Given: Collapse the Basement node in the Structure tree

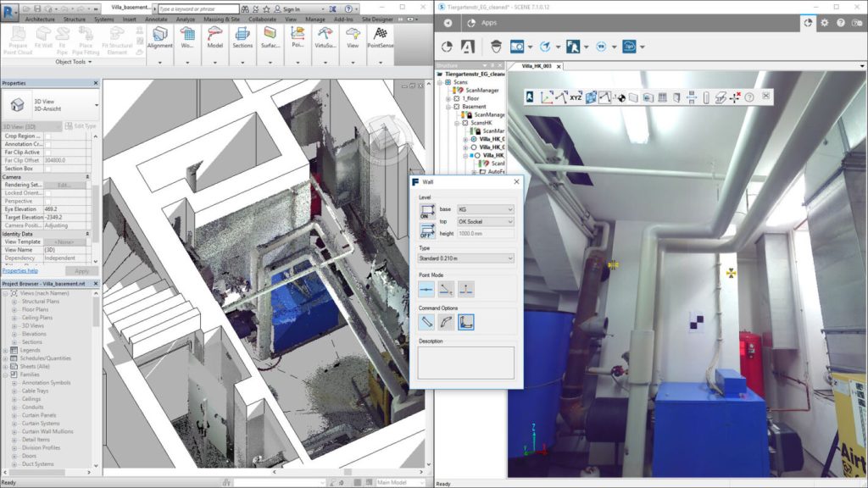Looking at the screenshot, I should coord(448,106).
